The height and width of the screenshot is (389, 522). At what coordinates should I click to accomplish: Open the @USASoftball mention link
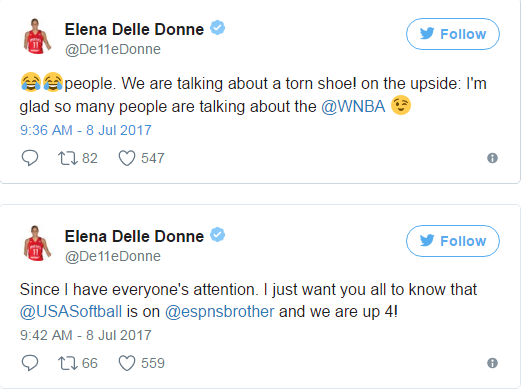[71, 312]
